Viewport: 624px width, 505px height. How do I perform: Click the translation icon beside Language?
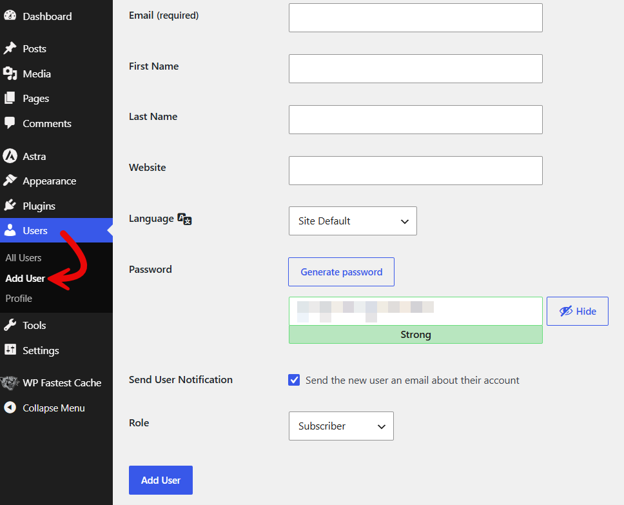click(185, 218)
